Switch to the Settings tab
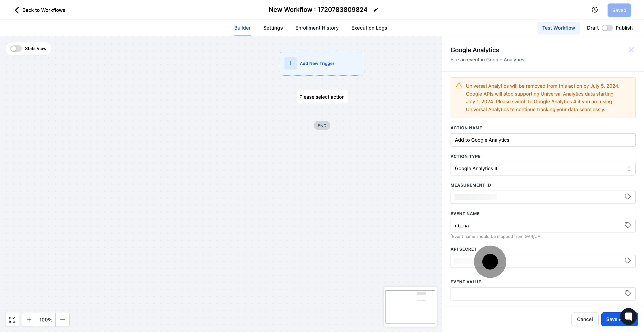This screenshot has height=332, width=644. pyautogui.click(x=273, y=28)
